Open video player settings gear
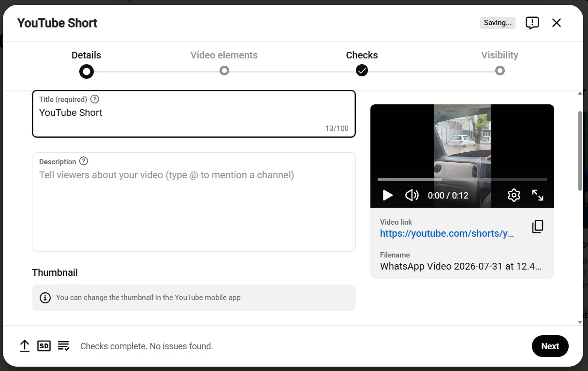Viewport: 588px width, 371px height. (514, 195)
